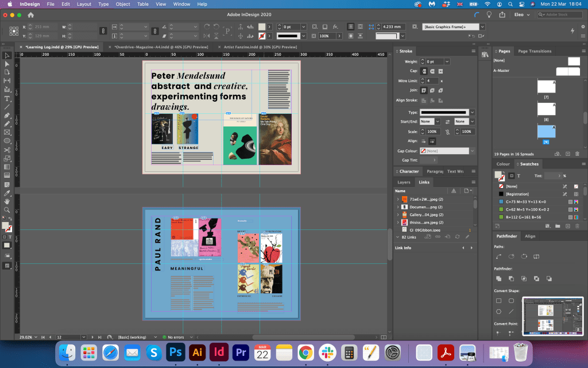Expand the 71wE+2W jpeg link group
Screen dimensions: 588x368
click(x=397, y=199)
